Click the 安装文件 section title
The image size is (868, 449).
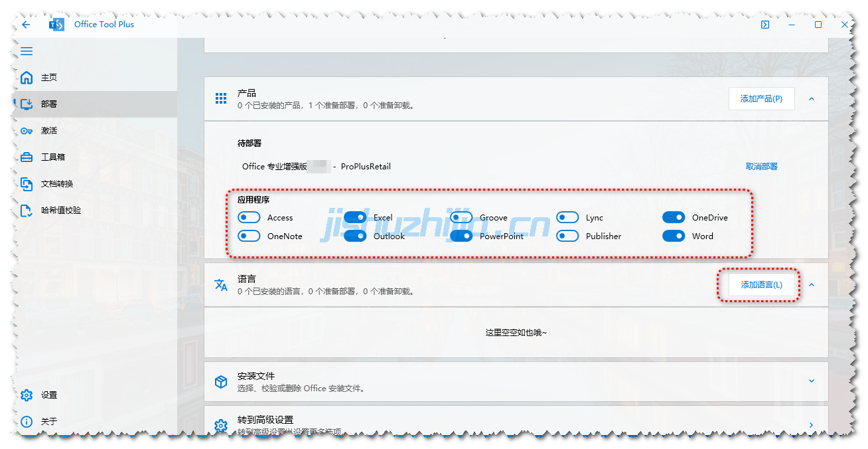click(x=255, y=376)
